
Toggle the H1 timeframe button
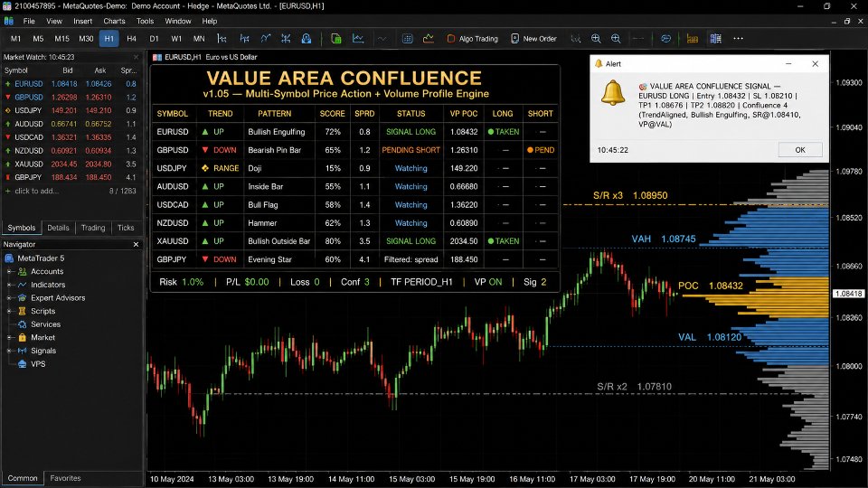click(109, 39)
